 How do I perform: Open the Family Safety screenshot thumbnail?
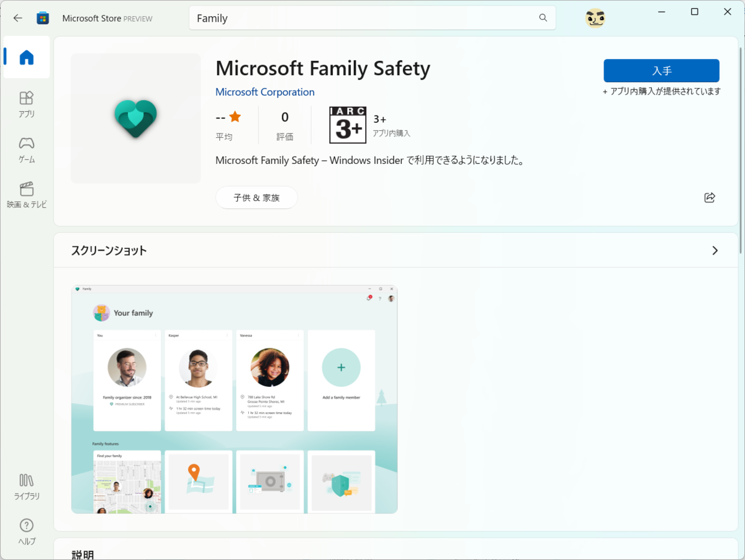pyautogui.click(x=234, y=399)
